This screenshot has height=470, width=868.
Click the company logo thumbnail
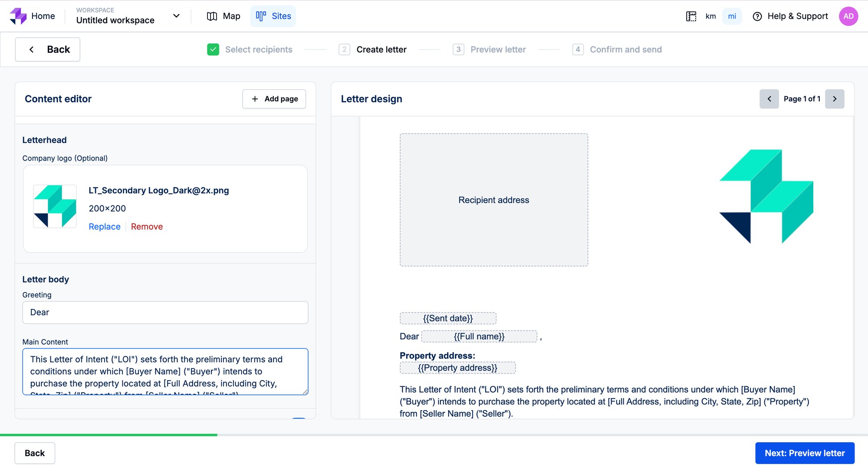click(x=55, y=207)
